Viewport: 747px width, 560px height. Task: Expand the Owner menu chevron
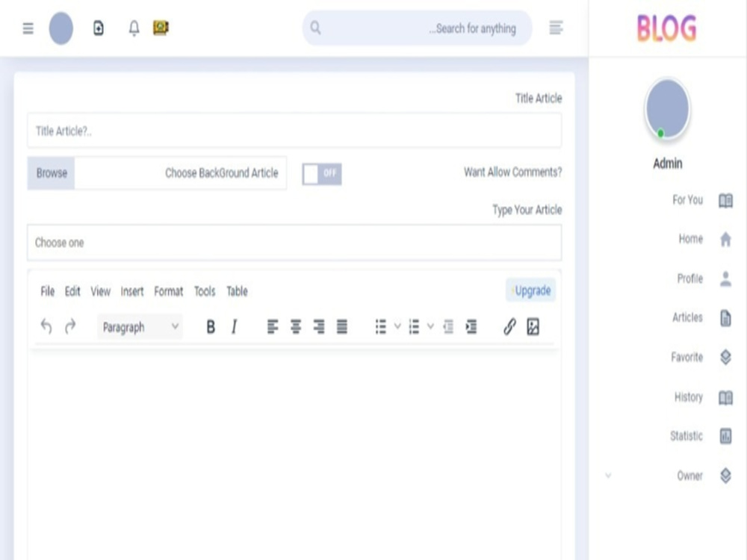click(x=608, y=476)
